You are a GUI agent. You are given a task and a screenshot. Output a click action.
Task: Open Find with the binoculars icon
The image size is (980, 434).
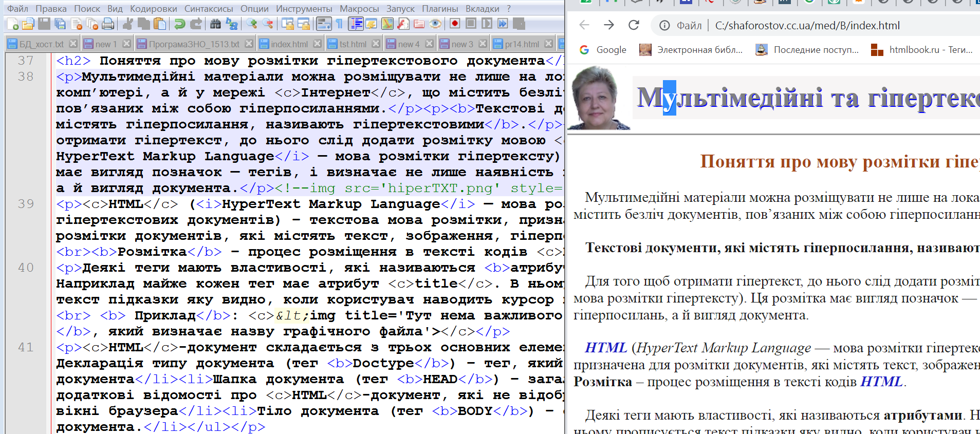click(x=215, y=24)
